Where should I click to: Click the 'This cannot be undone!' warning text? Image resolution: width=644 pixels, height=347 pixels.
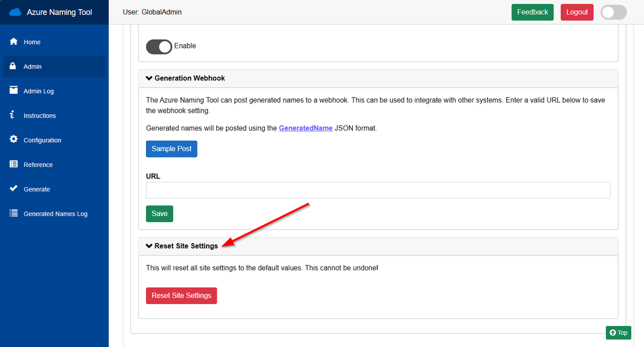[341, 267]
